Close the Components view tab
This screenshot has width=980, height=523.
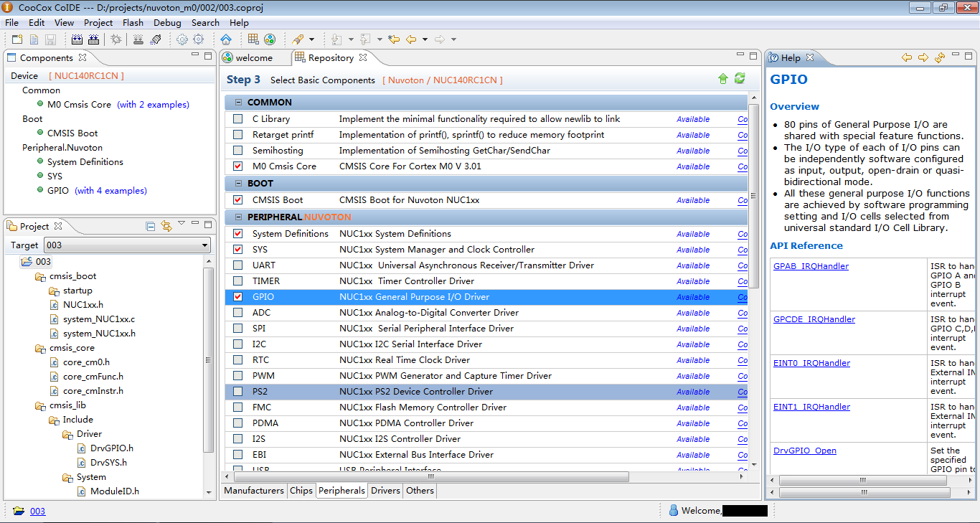(x=83, y=57)
